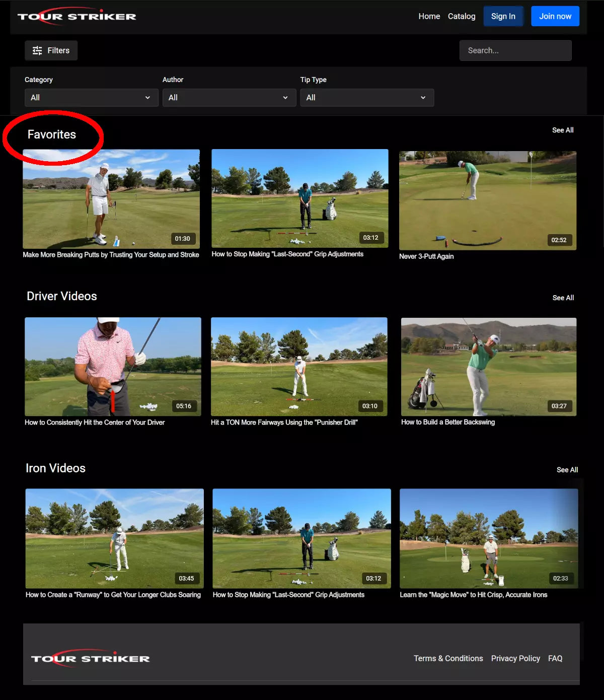Image resolution: width=604 pixels, height=700 pixels.
Task: Open the Author dropdown
Action: [x=229, y=98]
